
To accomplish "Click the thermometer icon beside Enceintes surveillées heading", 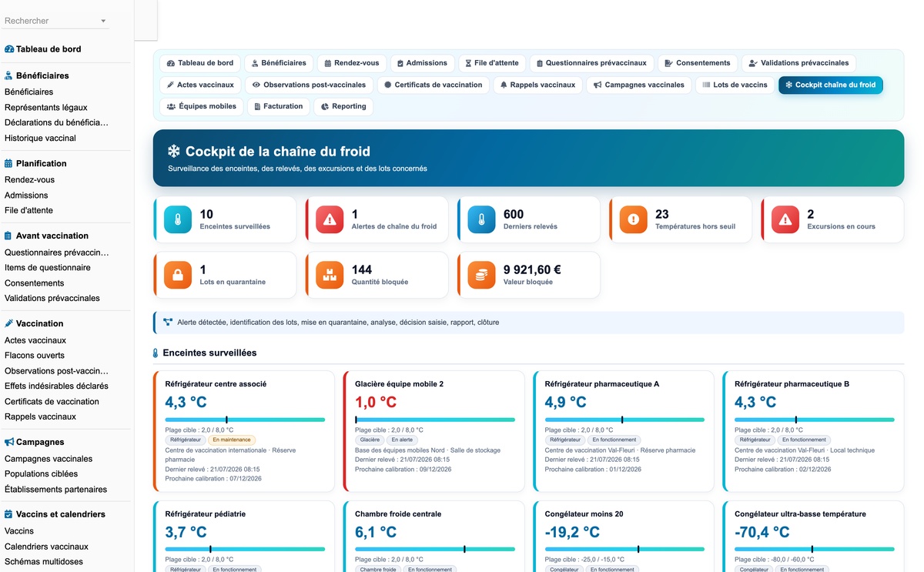I will (156, 353).
